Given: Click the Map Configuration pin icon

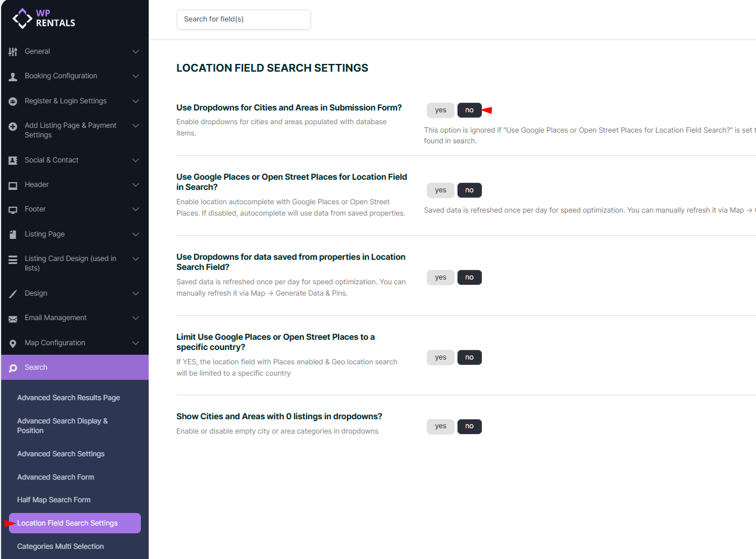Looking at the screenshot, I should [x=13, y=343].
